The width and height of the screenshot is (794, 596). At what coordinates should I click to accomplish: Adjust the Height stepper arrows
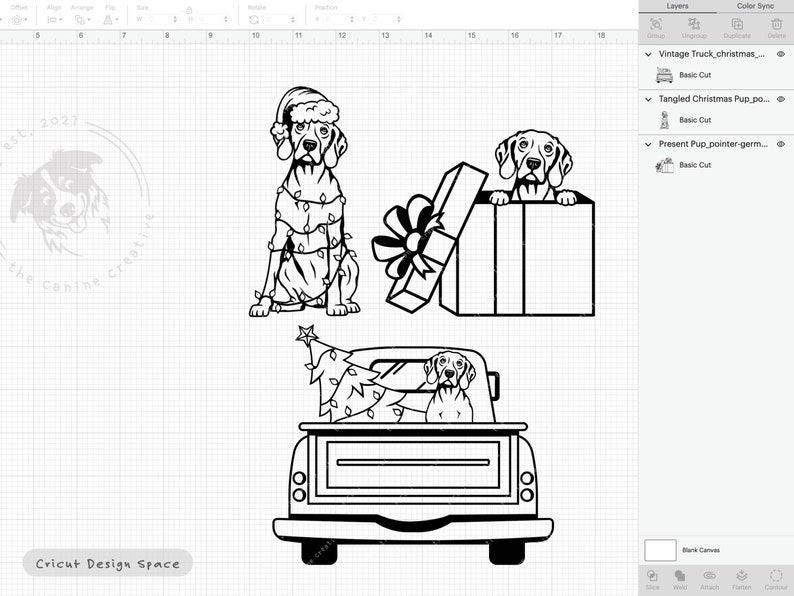tap(226, 19)
